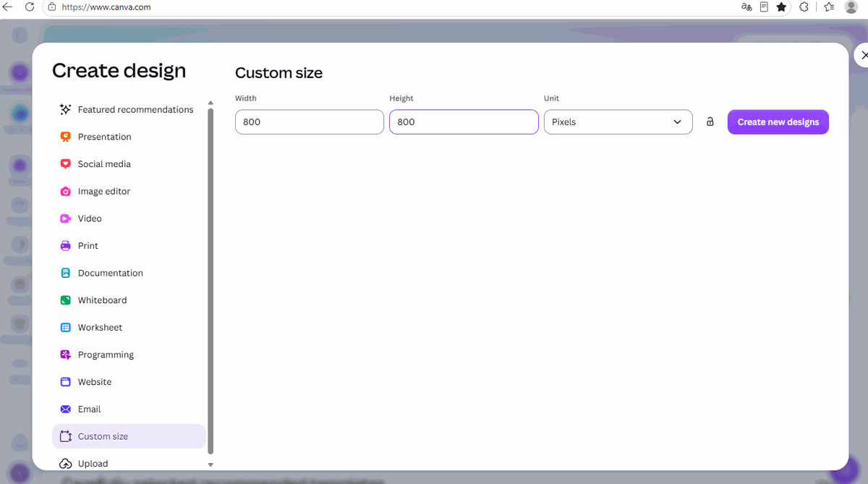Select the Image editor category
The height and width of the screenshot is (484, 868).
pyautogui.click(x=129, y=192)
